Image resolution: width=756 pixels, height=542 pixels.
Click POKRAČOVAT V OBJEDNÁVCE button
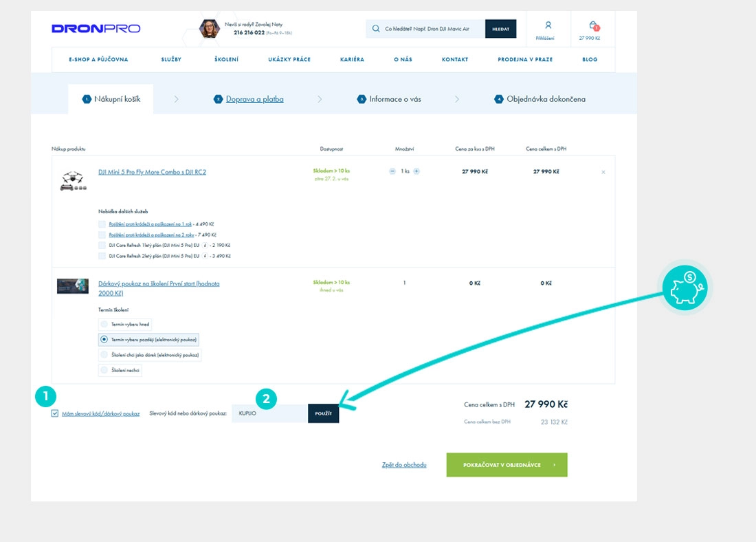507,465
